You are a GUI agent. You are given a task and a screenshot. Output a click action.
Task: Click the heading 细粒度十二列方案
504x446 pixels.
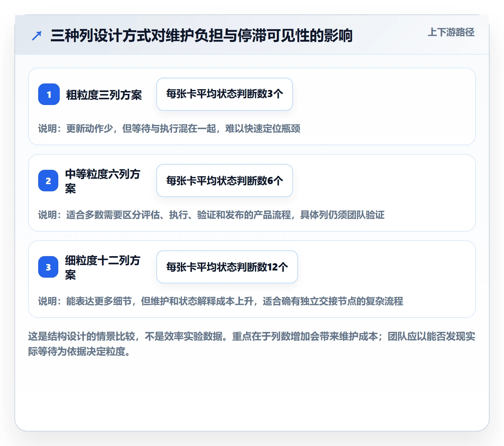103,267
